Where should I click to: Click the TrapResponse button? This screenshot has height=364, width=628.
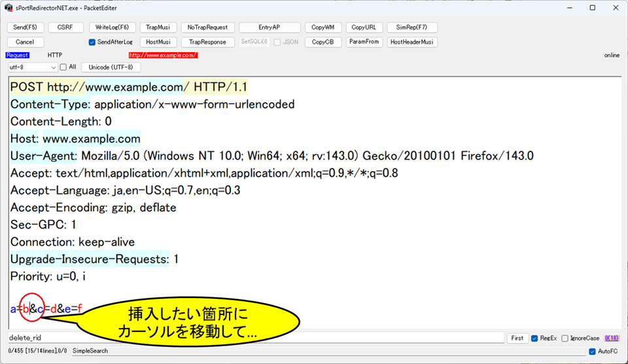click(x=207, y=42)
